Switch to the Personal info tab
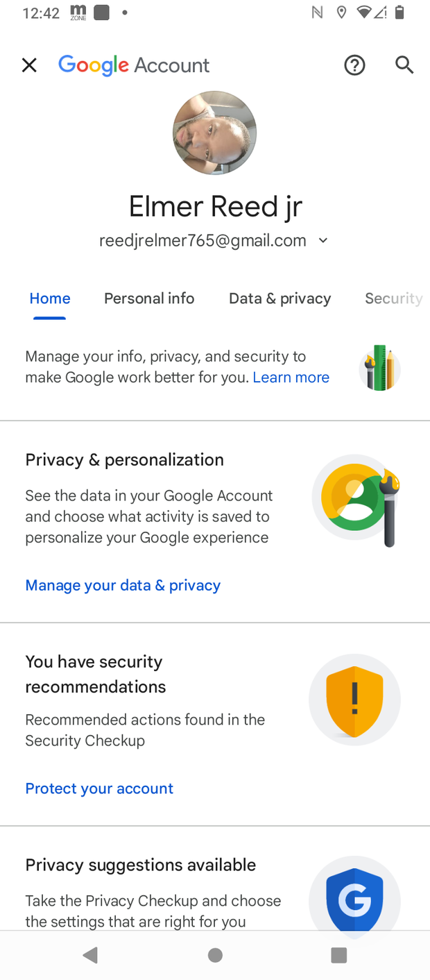The image size is (430, 980). coord(149,298)
